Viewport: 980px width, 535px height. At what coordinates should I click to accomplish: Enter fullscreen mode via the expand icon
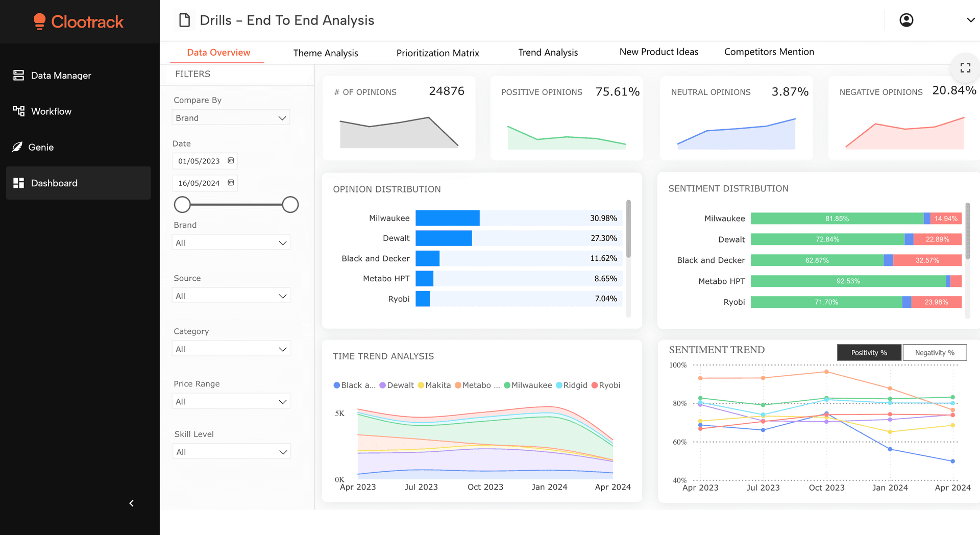(x=964, y=67)
